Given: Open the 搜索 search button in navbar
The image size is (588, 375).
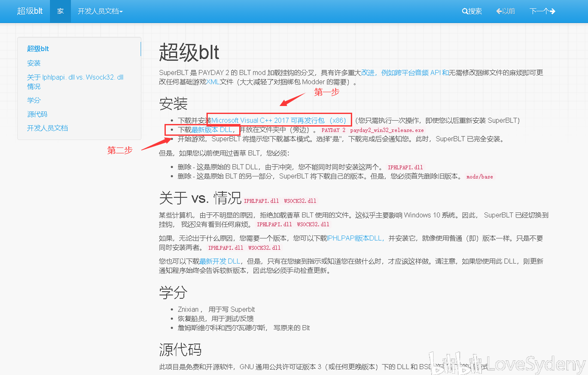Looking at the screenshot, I should point(472,11).
